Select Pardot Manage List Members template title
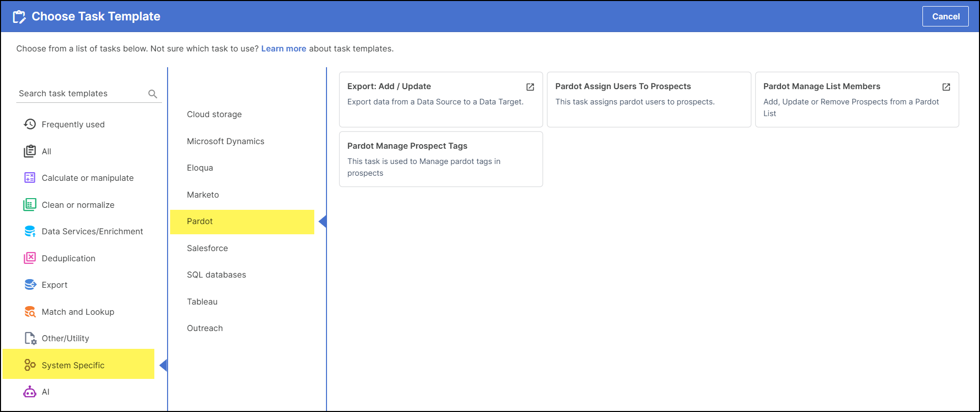 822,87
